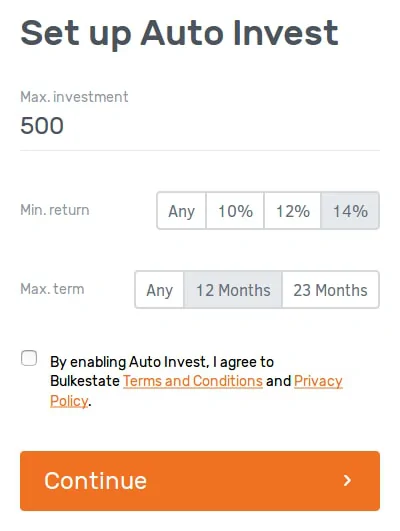Screen dimensions: 400x531
Task: Click the wrapped 'Policy' link word
Action: tap(69, 401)
